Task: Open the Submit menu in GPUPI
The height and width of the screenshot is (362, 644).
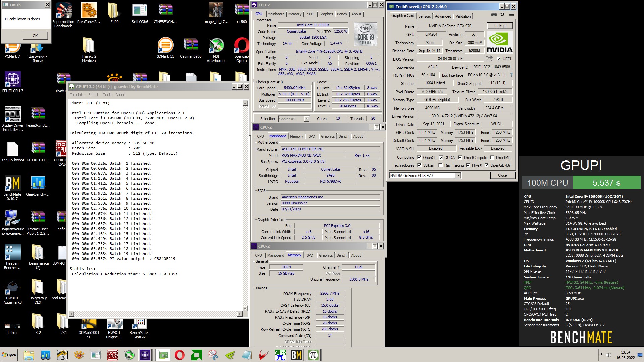Action: point(94,95)
